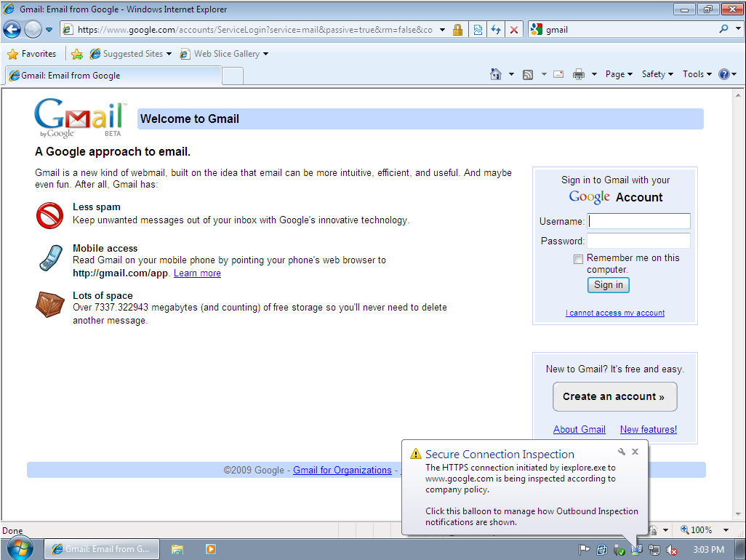Click the magnifying glass search icon

(723, 29)
